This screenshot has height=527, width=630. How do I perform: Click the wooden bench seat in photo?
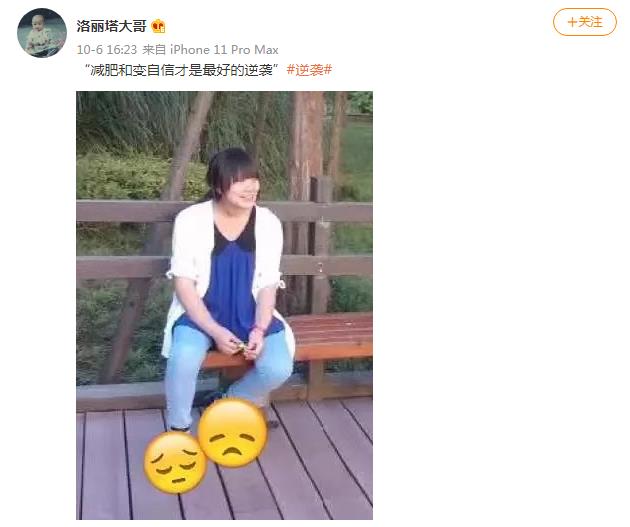pos(331,335)
